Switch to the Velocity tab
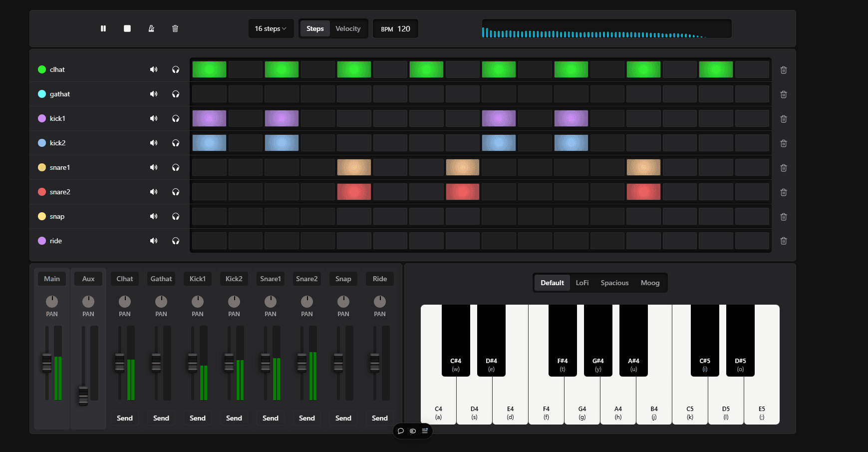Viewport: 868px width, 452px height. pos(348,28)
